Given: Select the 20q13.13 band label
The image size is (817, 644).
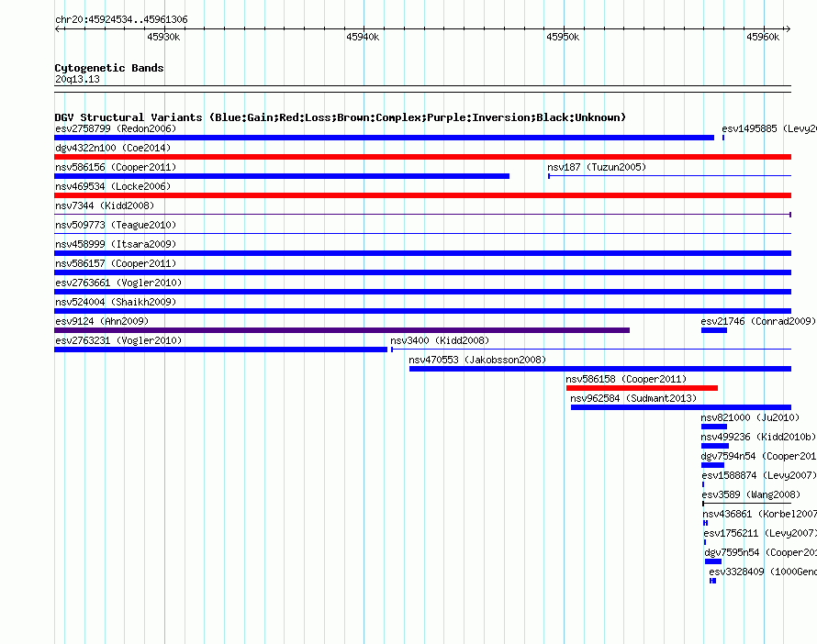Looking at the screenshot, I should pyautogui.click(x=77, y=79).
